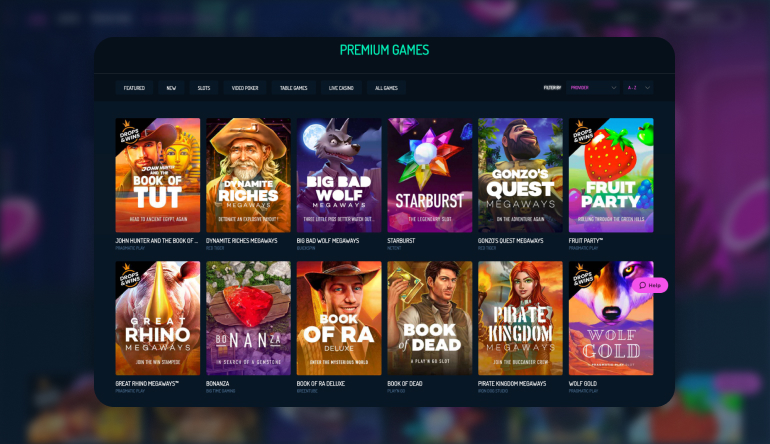Click the Provider dropdown chevron arrow
The width and height of the screenshot is (770, 444).
click(613, 88)
